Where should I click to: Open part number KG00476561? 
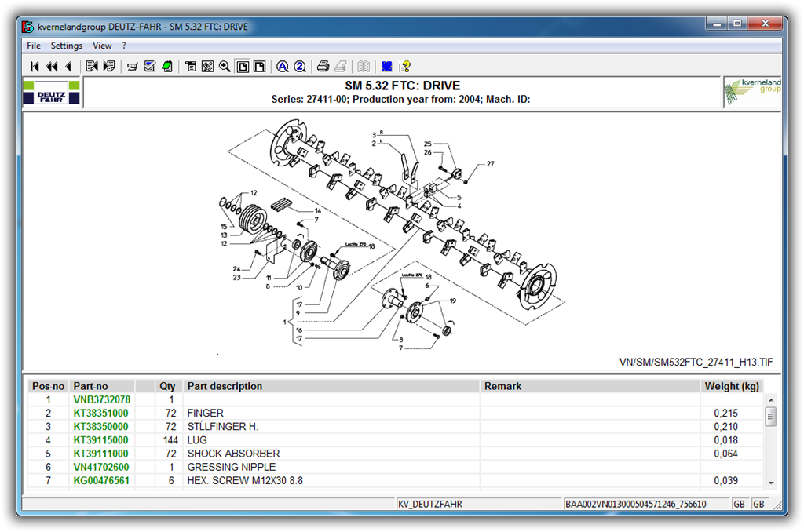pyautogui.click(x=101, y=481)
